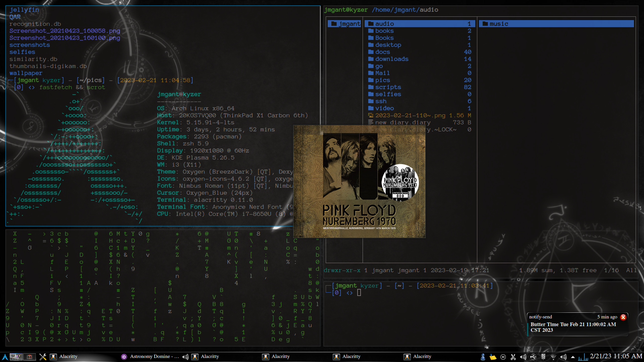Open the removable devices USB tray icon
Screen dimensions: 644x362
coord(533,357)
